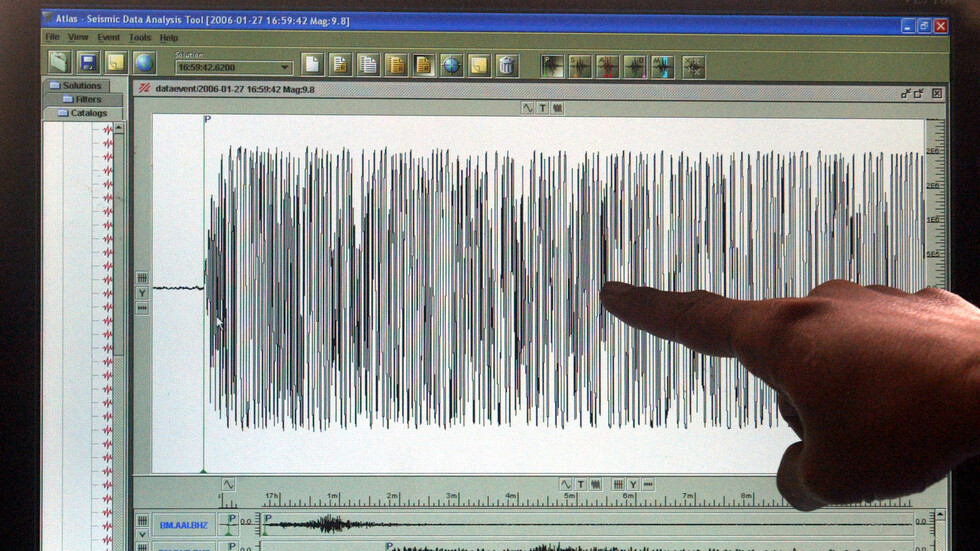Expand the Catalogs panel
Screen dimensions: 980x551
point(83,113)
